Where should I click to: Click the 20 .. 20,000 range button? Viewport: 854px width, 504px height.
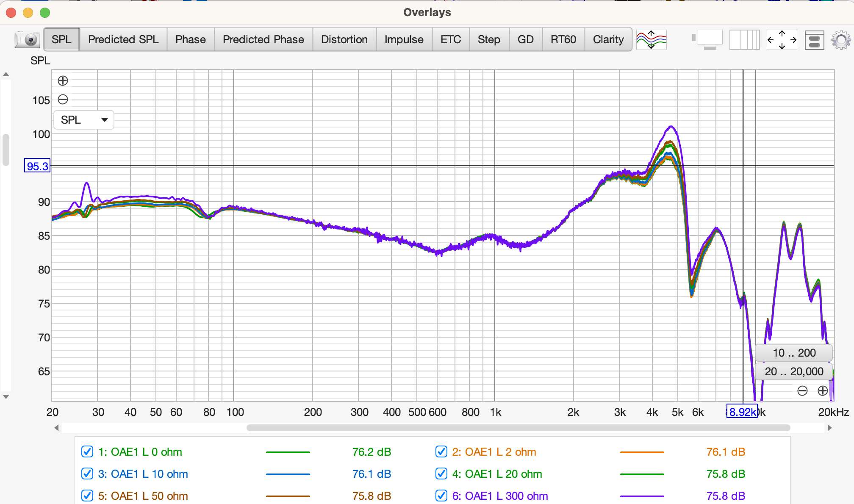click(793, 371)
